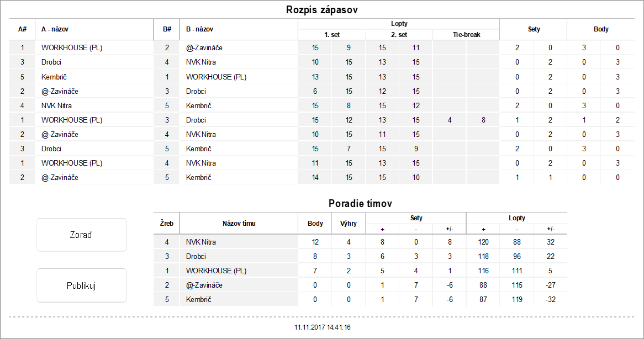
Task: Click NVK Nitra's points total 12 in standings
Action: 315,242
